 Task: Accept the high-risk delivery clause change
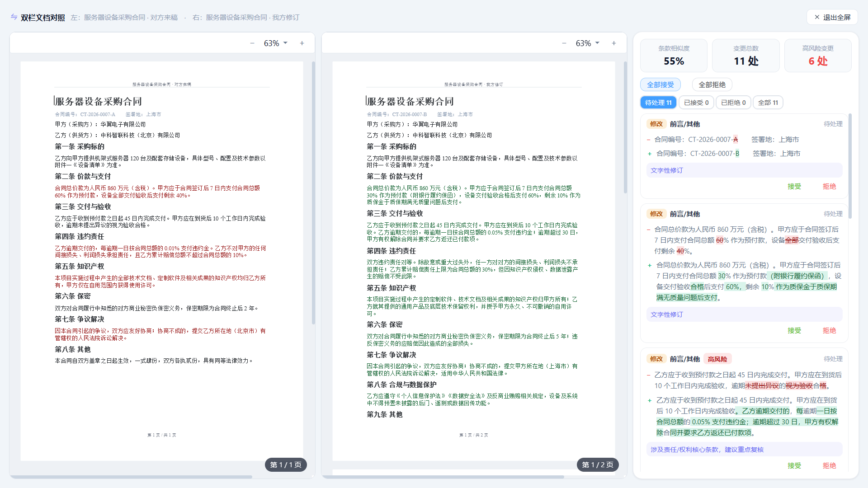pos(794,465)
